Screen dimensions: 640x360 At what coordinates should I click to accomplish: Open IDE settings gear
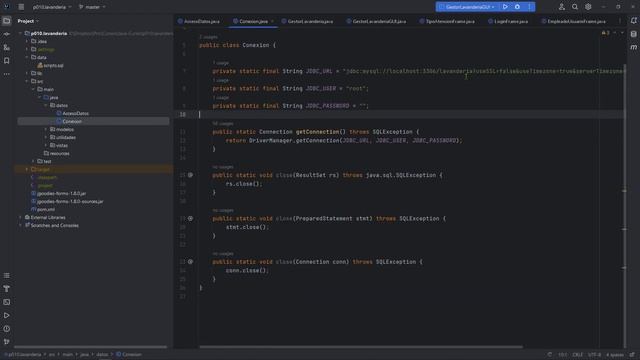(588, 7)
